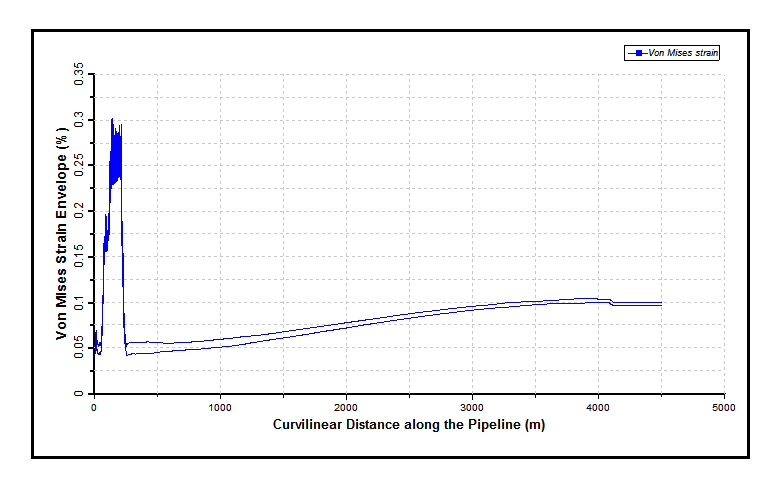779x488 pixels.
Task: Click the 0.1 tick label on the Y-axis
Action: [80, 302]
